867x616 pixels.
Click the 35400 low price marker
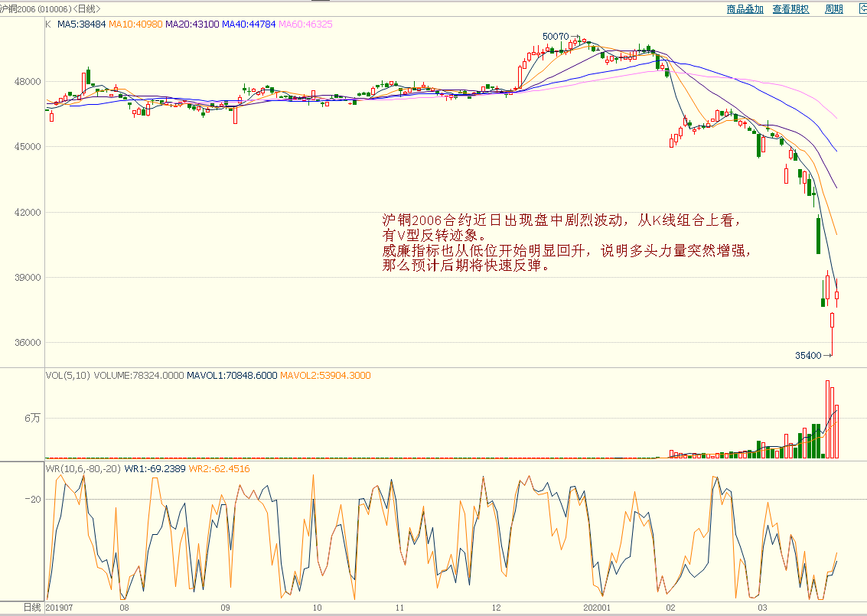pos(807,355)
